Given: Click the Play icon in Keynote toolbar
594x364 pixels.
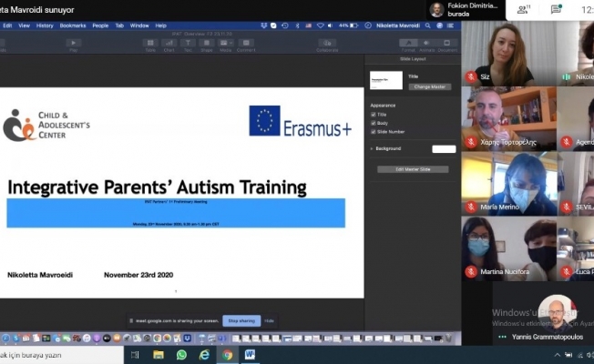Looking at the screenshot, I should point(73,43).
